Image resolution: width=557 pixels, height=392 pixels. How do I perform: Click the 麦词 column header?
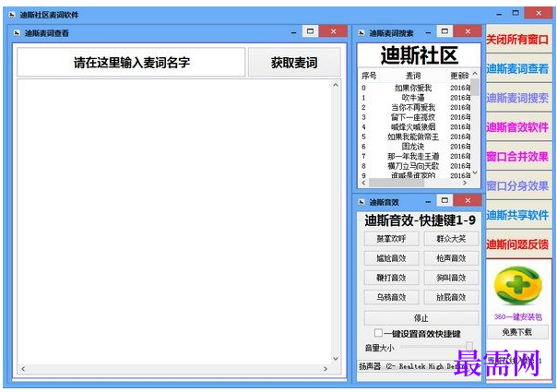coord(413,76)
